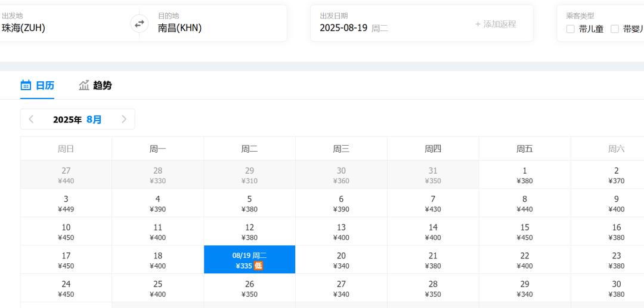The height and width of the screenshot is (308, 644).
Task: Switch to the 趋势 trend tab
Action: [x=95, y=85]
